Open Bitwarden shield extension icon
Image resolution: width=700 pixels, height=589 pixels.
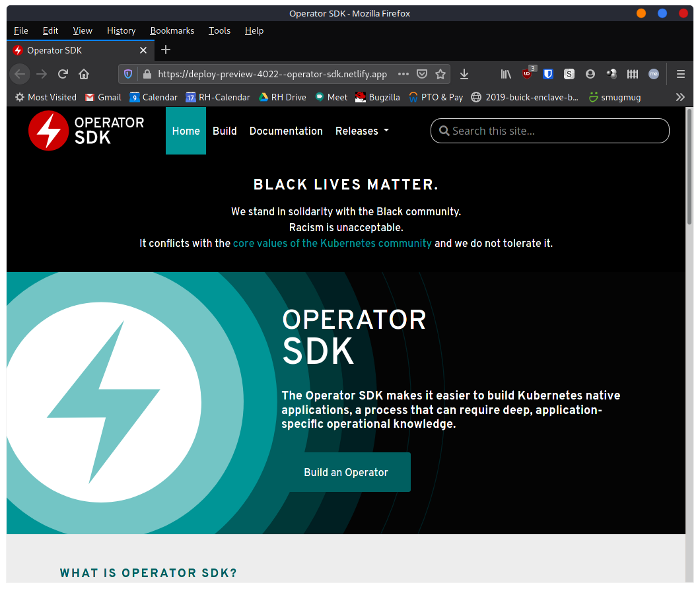(x=548, y=74)
